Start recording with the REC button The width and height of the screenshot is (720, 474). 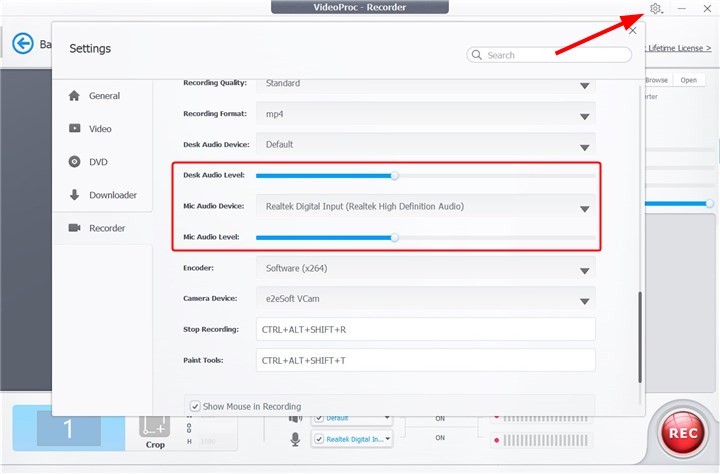click(x=683, y=433)
